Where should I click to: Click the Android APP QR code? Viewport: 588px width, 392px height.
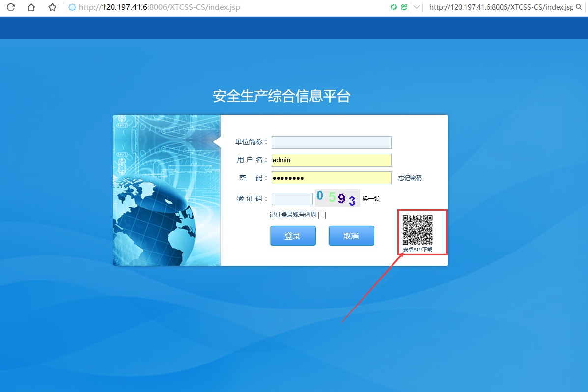[x=418, y=230]
